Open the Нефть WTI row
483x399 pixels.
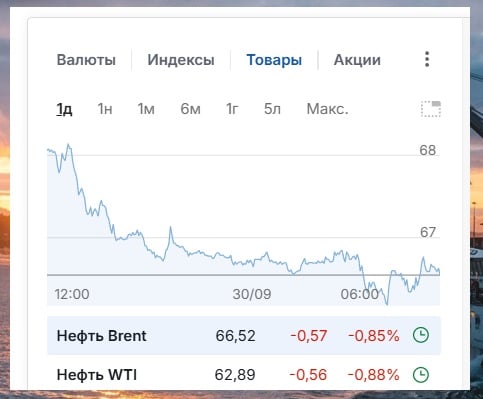[244, 374]
